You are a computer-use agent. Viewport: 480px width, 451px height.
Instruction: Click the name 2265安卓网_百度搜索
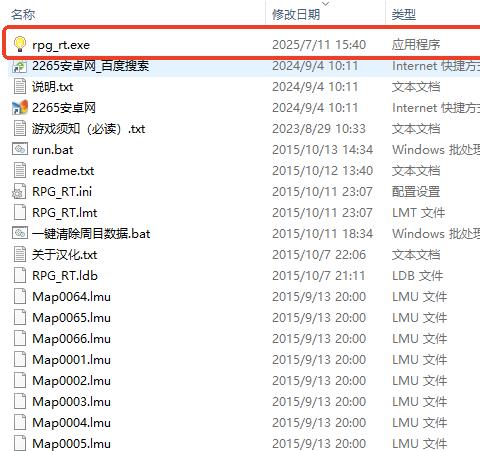pyautogui.click(x=90, y=66)
